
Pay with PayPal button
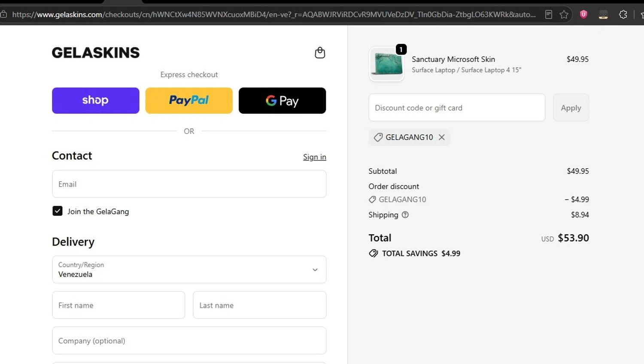coord(189,100)
